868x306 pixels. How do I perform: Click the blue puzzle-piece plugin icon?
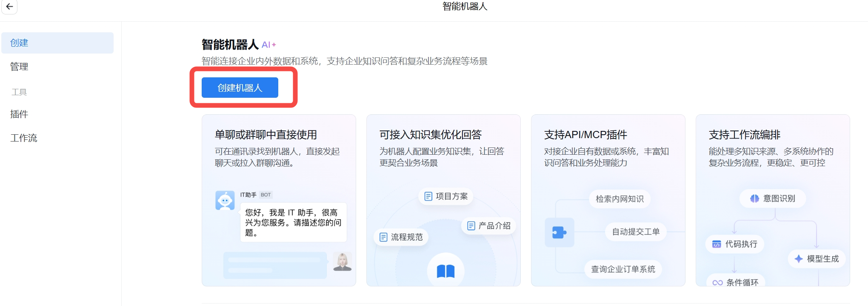tap(559, 232)
